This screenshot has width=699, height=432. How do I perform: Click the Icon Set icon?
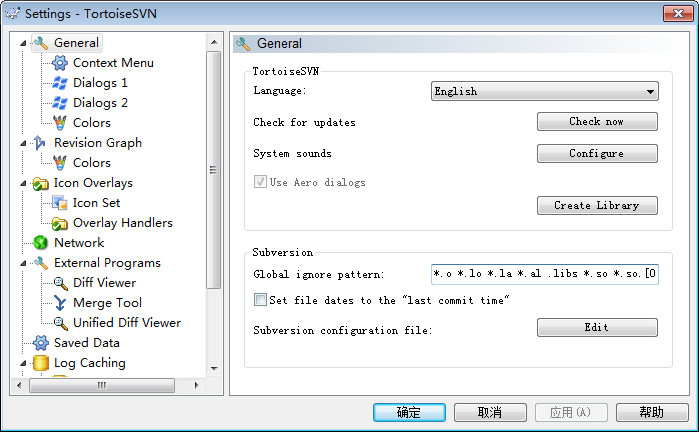point(60,203)
